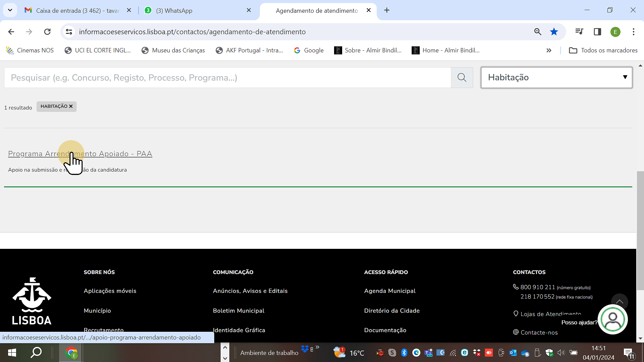Image resolution: width=644 pixels, height=362 pixels.
Task: Open the chat assistant avatar icon
Action: (613, 319)
